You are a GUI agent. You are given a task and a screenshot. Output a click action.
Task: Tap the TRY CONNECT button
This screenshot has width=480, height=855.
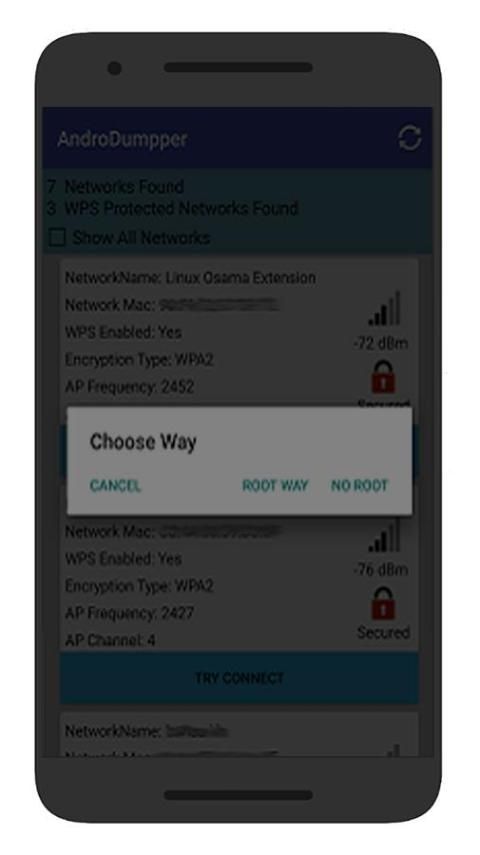click(x=239, y=678)
